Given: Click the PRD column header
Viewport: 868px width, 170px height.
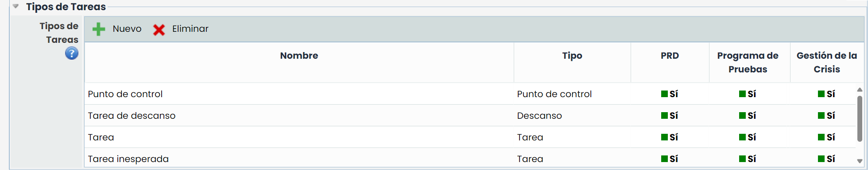Looking at the screenshot, I should 670,56.
